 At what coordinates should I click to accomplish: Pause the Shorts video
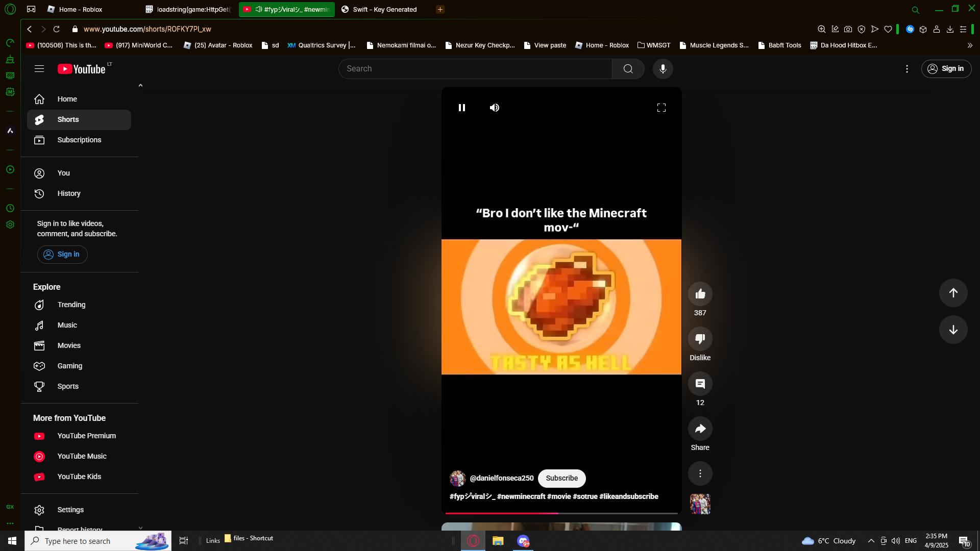coord(462,108)
